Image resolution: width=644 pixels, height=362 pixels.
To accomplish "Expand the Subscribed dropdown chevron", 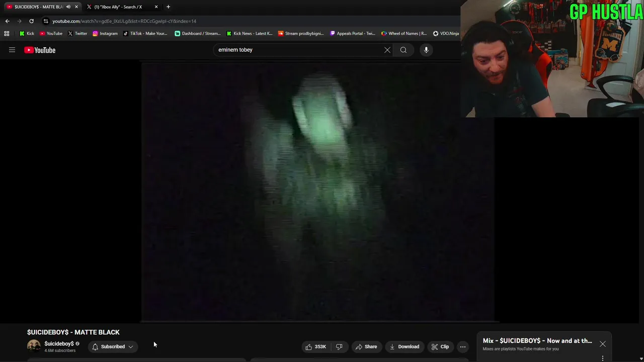I will point(131,347).
